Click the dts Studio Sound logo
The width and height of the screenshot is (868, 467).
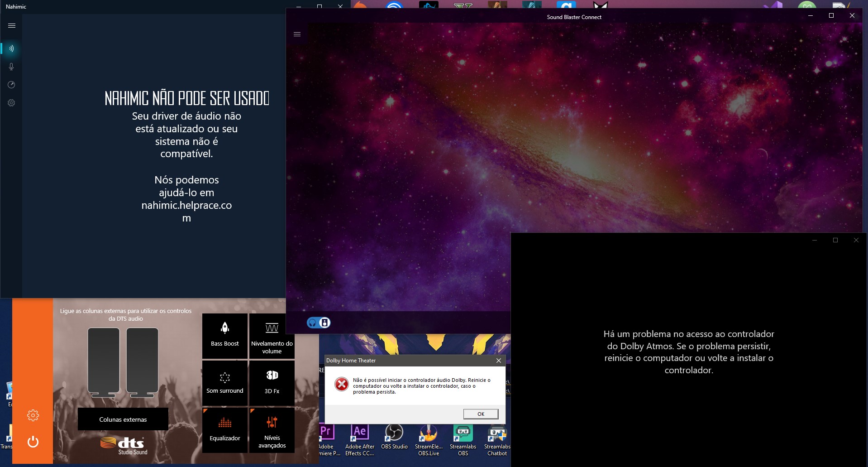(x=124, y=446)
